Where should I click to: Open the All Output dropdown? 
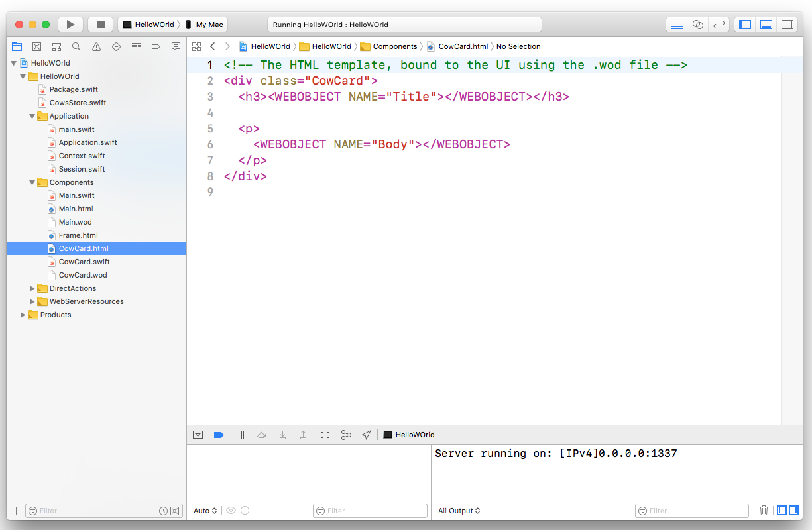[458, 511]
